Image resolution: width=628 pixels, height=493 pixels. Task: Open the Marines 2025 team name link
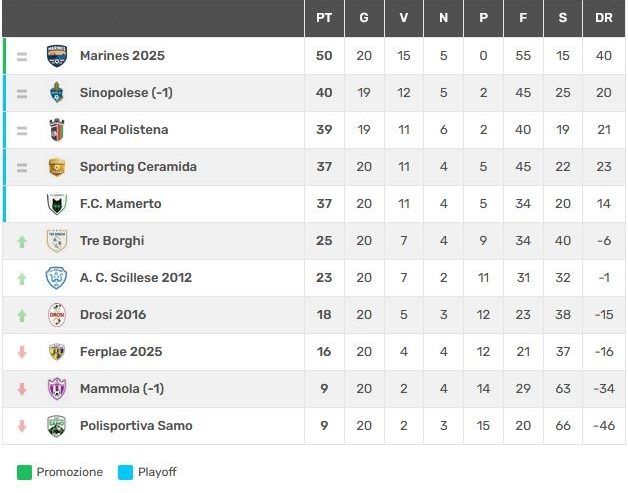click(x=122, y=56)
